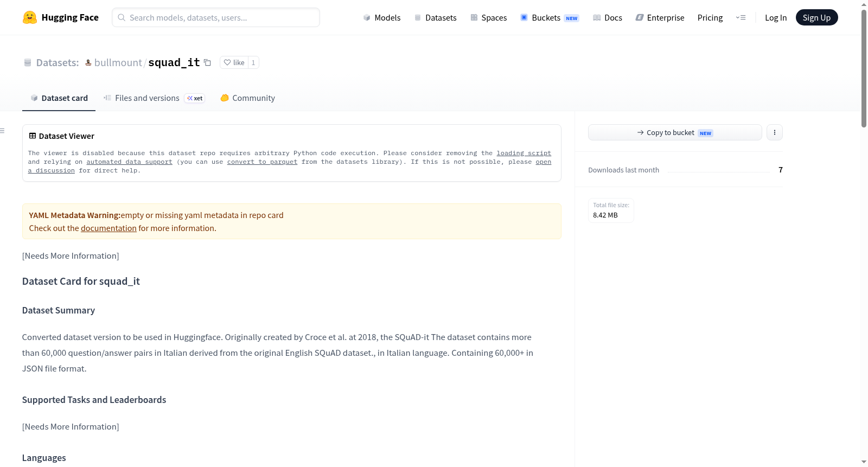Click the Dataset Card for squad_it heading
Viewport: 868px width, 467px height.
[81, 282]
